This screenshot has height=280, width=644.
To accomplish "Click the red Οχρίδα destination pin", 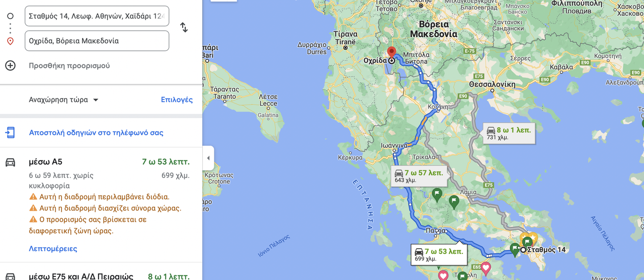I will [391, 52].
